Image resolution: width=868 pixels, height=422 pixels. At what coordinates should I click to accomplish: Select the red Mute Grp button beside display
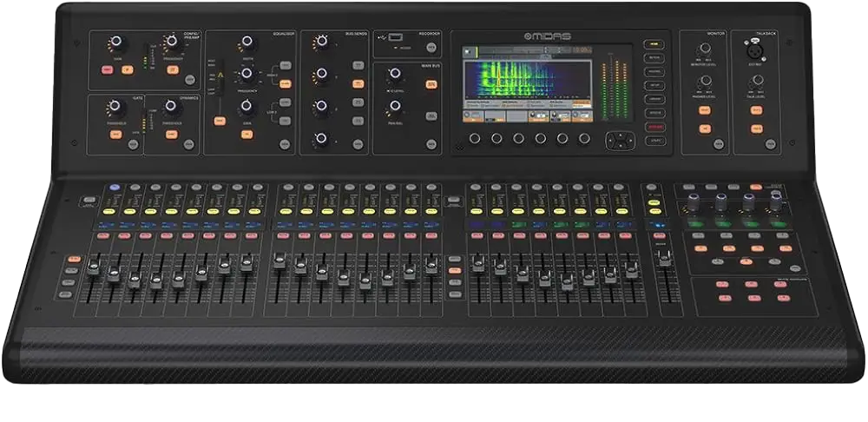tap(652, 126)
